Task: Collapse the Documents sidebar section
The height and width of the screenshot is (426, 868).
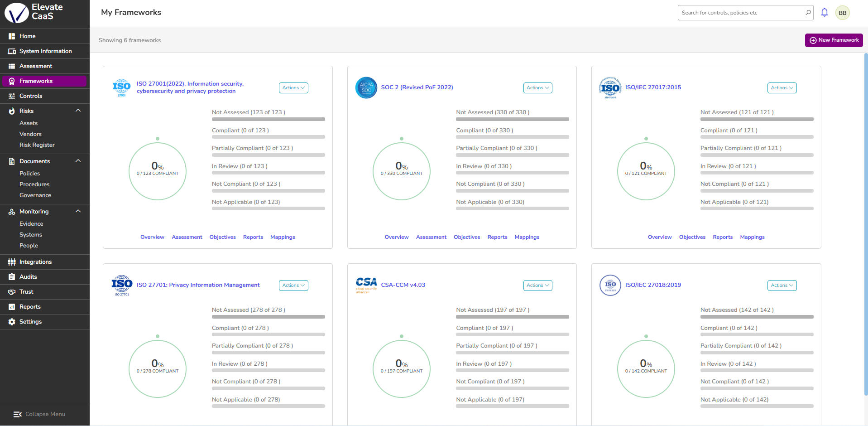Action: pos(78,161)
